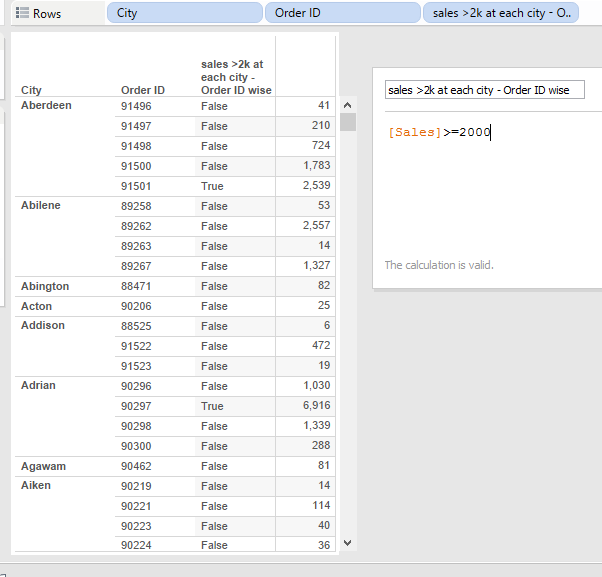The width and height of the screenshot is (602, 577).
Task: Click Order ID 88471
Action: coord(136,286)
